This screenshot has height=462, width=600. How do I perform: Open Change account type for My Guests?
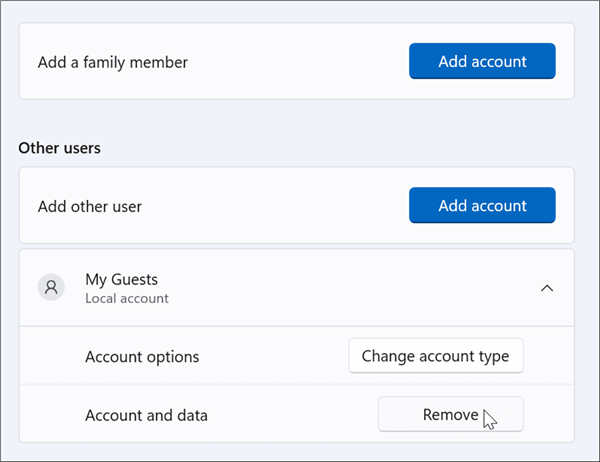click(435, 356)
